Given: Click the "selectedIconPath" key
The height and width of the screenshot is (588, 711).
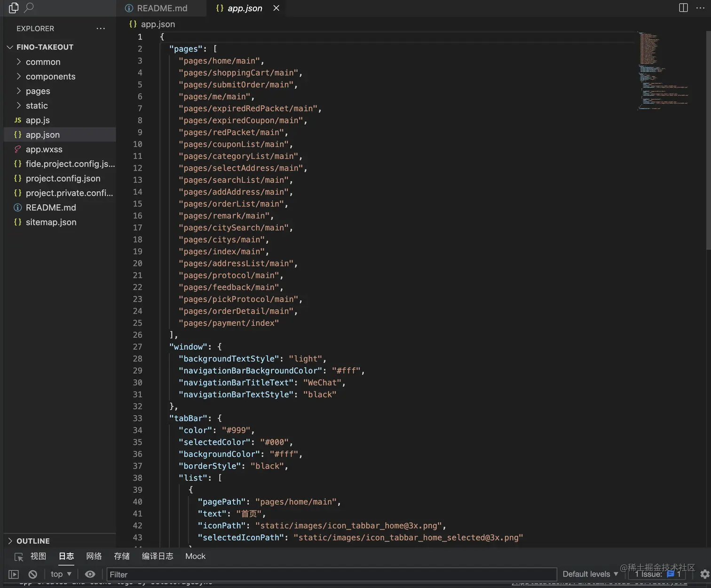Looking at the screenshot, I should point(241,538).
